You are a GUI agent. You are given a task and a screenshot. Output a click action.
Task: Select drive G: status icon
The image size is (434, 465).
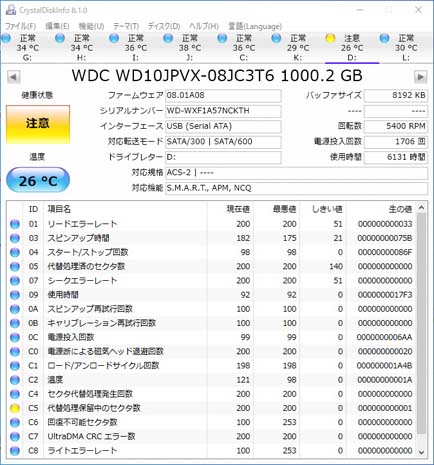[6, 38]
